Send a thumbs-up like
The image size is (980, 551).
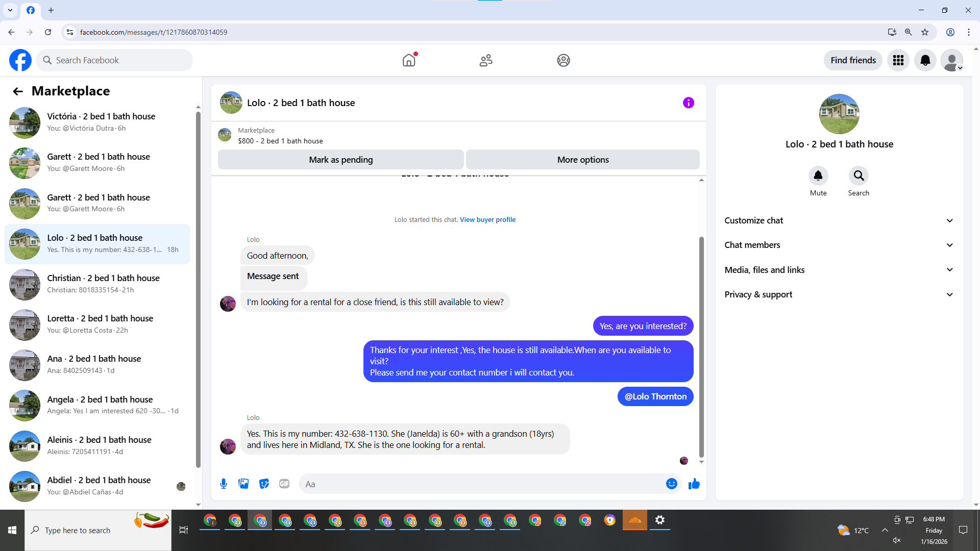tap(694, 484)
